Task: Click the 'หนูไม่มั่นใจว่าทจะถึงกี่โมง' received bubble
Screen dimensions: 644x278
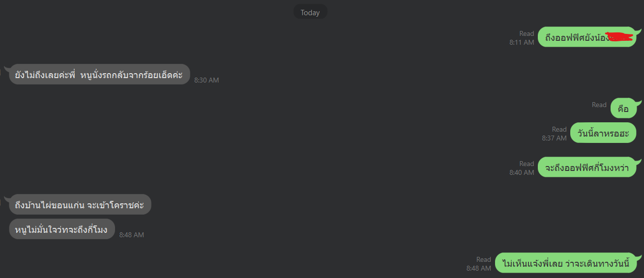Action: pyautogui.click(x=61, y=229)
